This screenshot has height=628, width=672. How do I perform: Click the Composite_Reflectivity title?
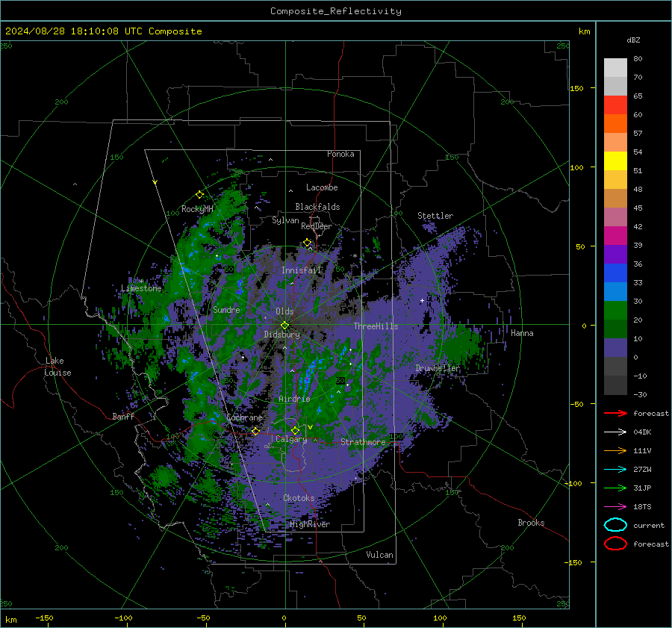[336, 11]
